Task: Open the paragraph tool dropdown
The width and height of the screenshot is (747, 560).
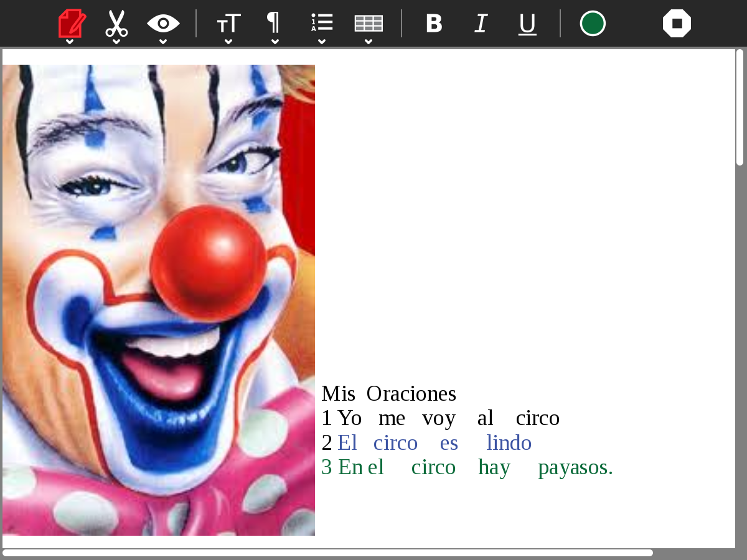Action: [274, 42]
